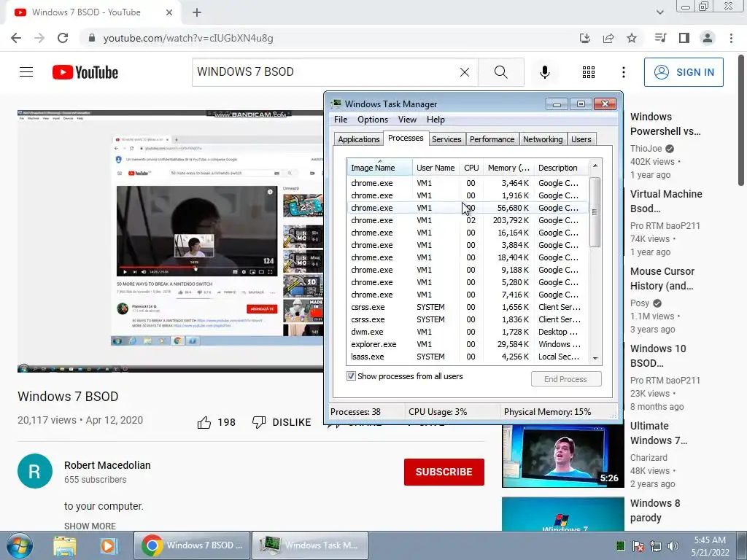This screenshot has width=747, height=560.
Task: Click the green Task Manager tray icon
Action: (620, 546)
